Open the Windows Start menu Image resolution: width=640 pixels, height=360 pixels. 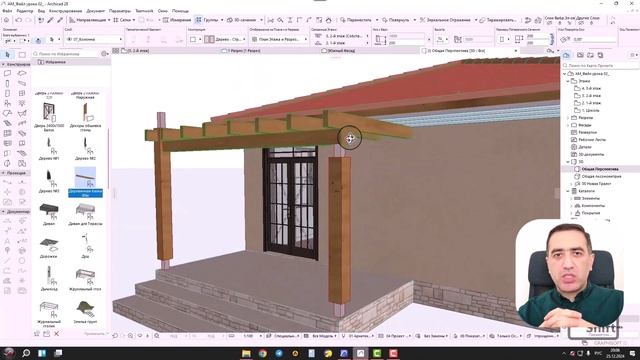(x=9, y=353)
